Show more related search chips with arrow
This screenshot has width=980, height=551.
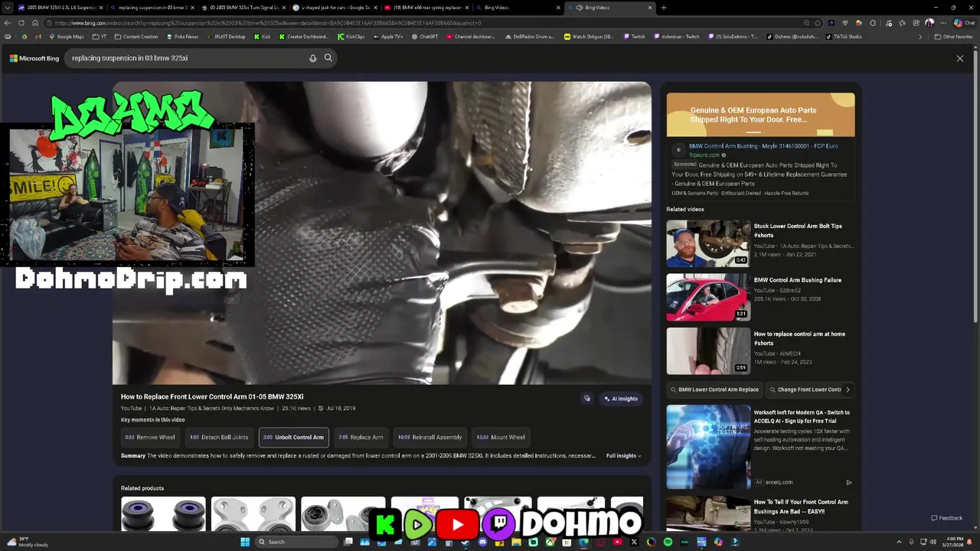848,390
